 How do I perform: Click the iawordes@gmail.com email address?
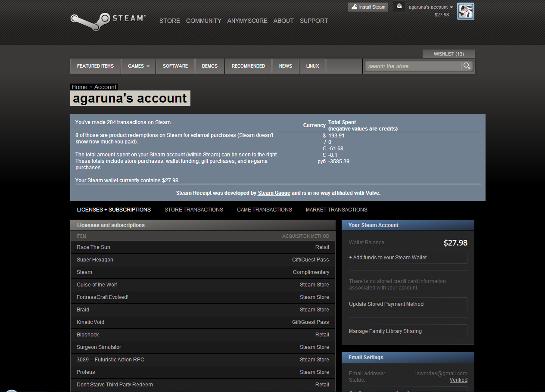coord(441,373)
